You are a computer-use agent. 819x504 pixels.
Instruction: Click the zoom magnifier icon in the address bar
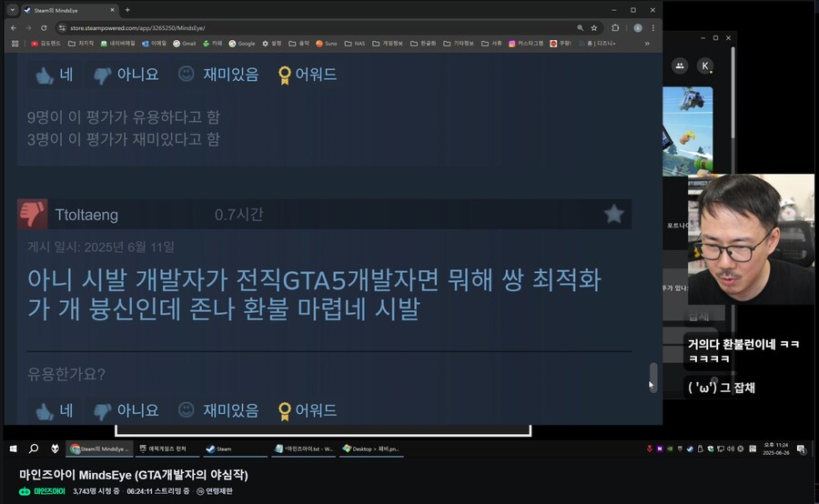581,28
